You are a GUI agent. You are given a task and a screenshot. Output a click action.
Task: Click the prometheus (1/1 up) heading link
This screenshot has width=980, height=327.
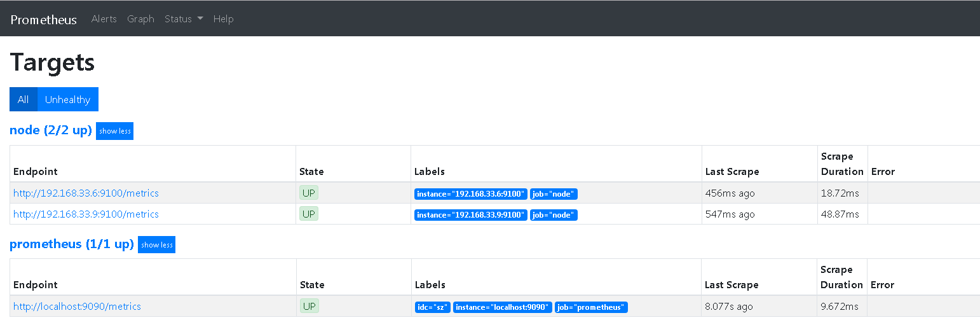72,244
